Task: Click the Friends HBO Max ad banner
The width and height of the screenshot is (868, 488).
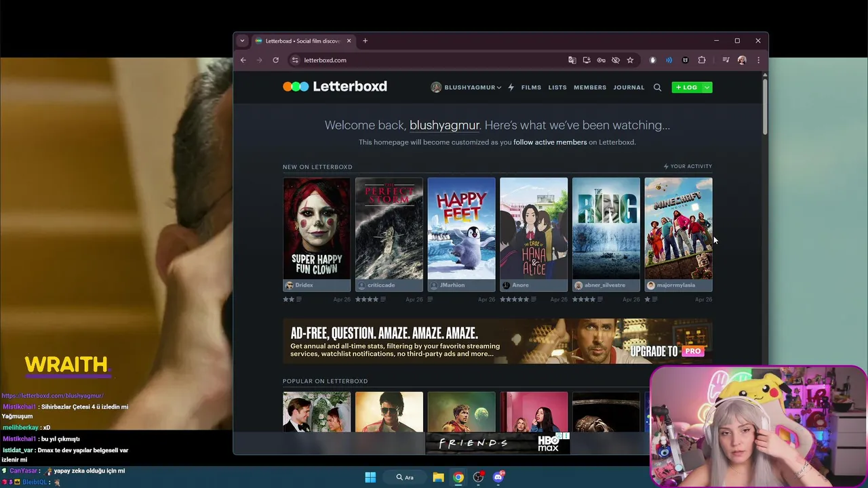Action: (498, 443)
